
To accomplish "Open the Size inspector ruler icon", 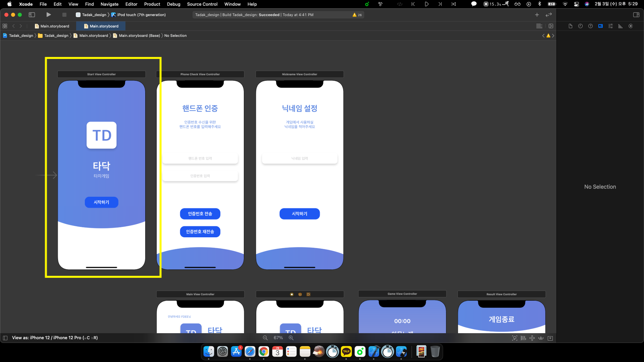I will coord(621,26).
